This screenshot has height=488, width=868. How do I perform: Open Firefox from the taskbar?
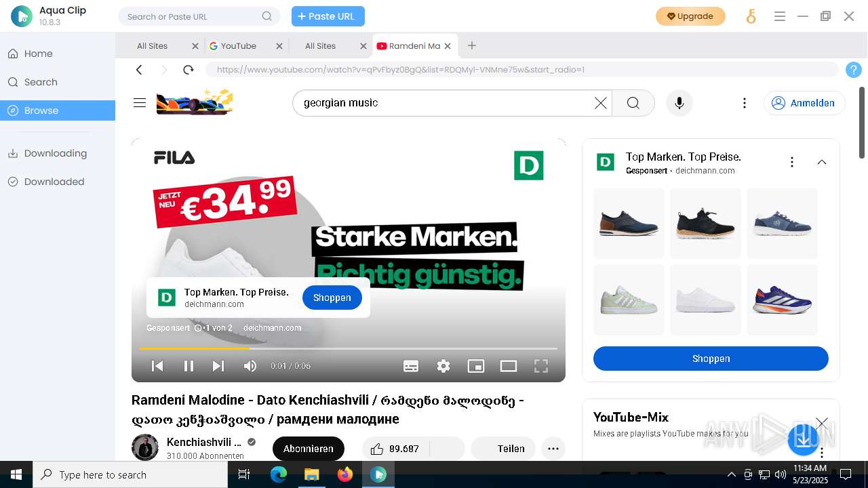click(345, 474)
